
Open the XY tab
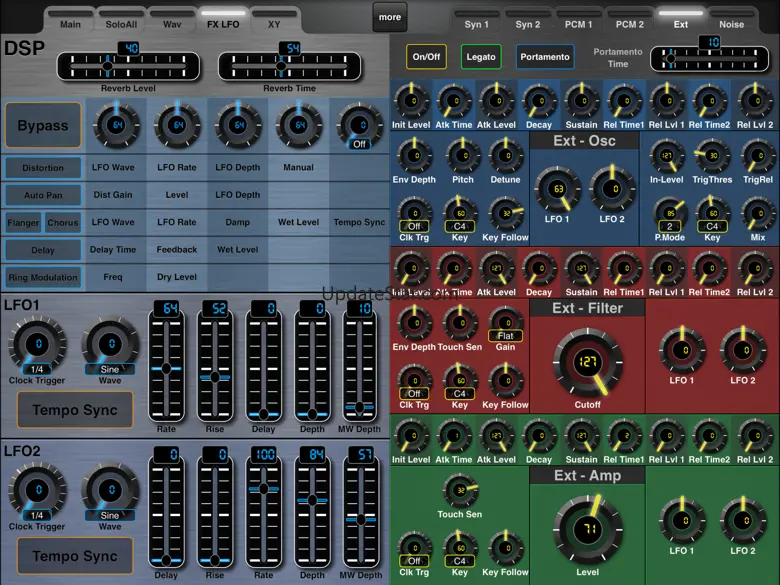[274, 20]
